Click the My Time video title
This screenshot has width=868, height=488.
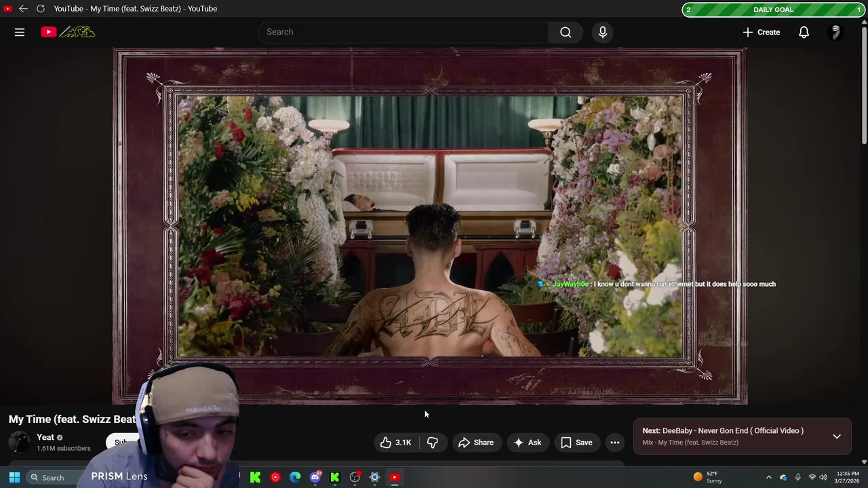pos(73,420)
